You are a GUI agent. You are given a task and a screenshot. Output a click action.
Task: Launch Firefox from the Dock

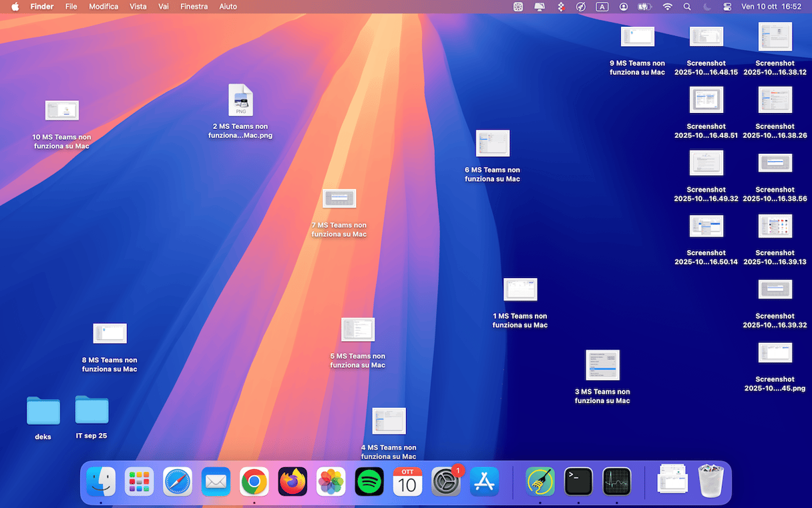(292, 481)
